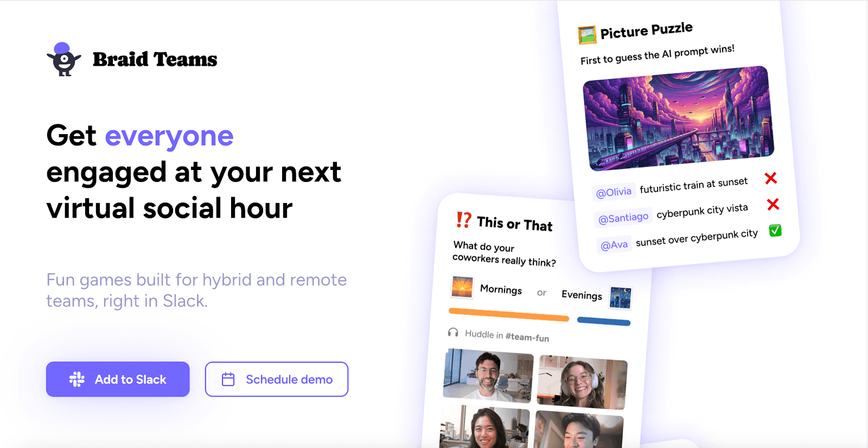This screenshot has width=868, height=448.
Task: Click 'futuristic train at sunset' guess text
Action: 694,185
